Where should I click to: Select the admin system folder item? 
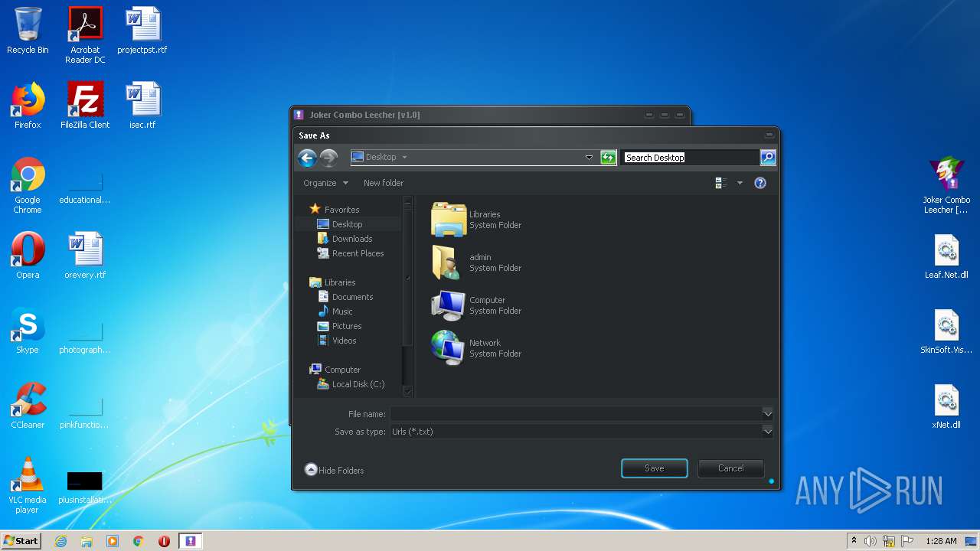pyautogui.click(x=476, y=262)
